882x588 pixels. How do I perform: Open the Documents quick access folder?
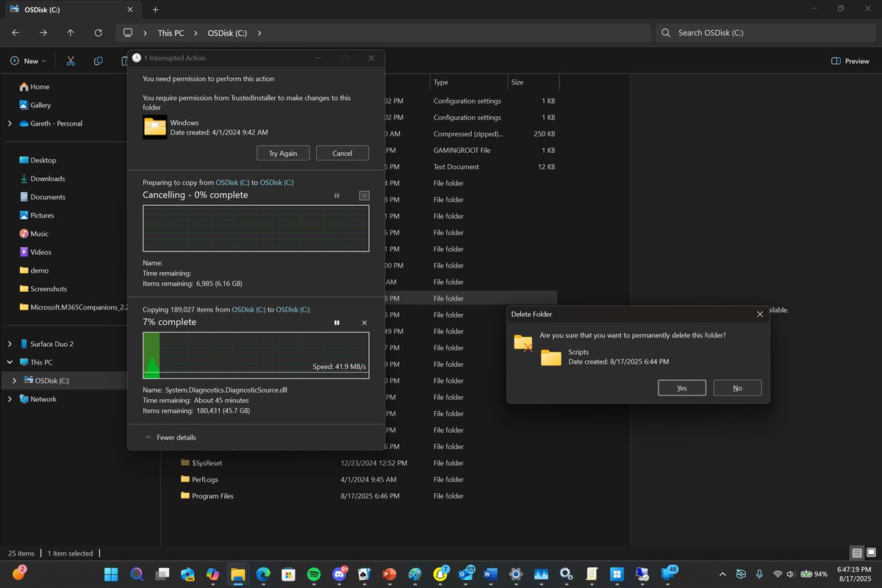(x=42, y=197)
